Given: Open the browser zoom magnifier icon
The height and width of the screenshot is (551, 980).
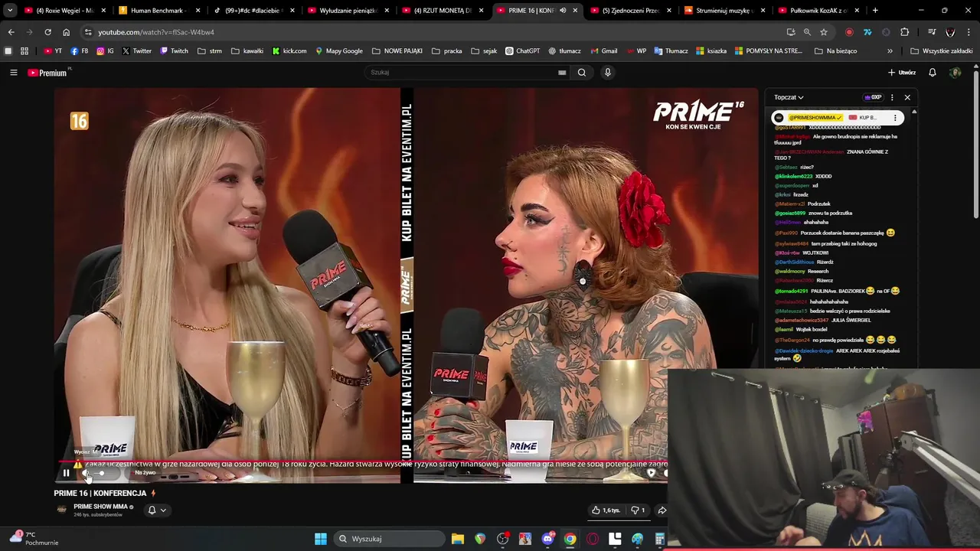Looking at the screenshot, I should click(807, 32).
